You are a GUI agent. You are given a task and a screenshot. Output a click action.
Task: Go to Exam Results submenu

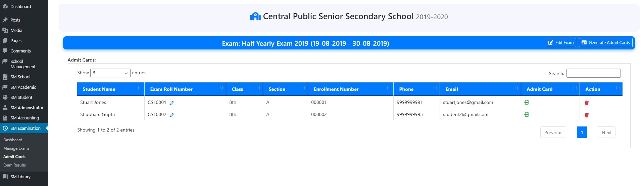tap(14, 165)
